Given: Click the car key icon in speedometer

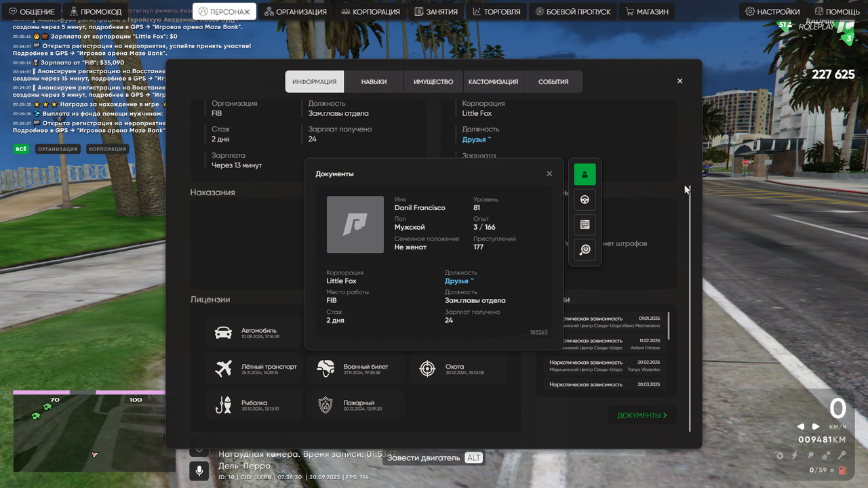Looking at the screenshot, I should (x=842, y=455).
